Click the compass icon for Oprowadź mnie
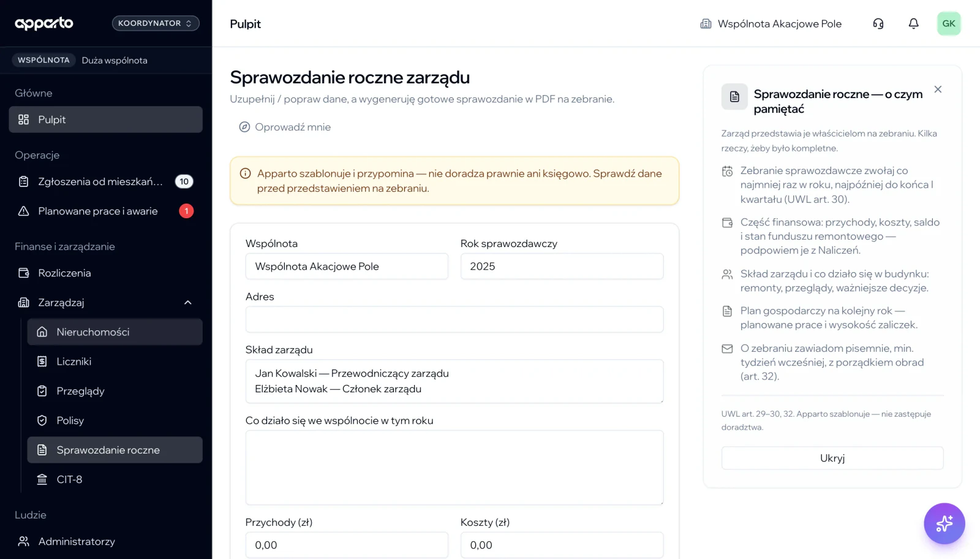Image resolution: width=980 pixels, height=559 pixels. coord(244,127)
